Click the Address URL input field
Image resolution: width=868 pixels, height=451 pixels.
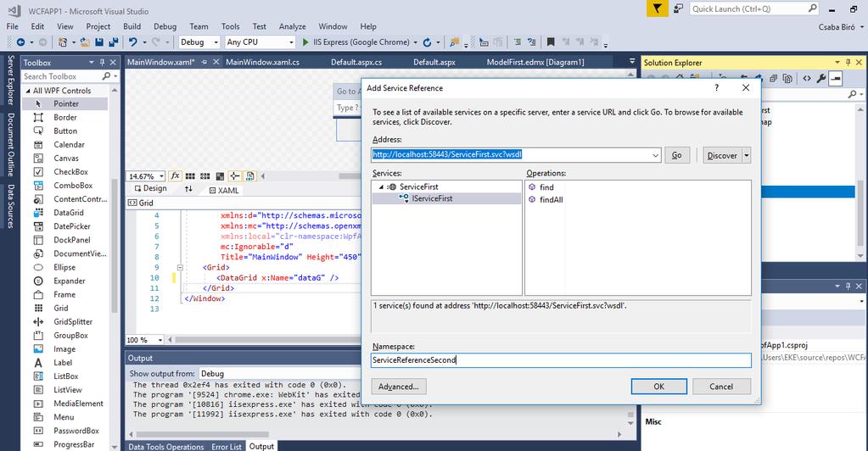(511, 155)
